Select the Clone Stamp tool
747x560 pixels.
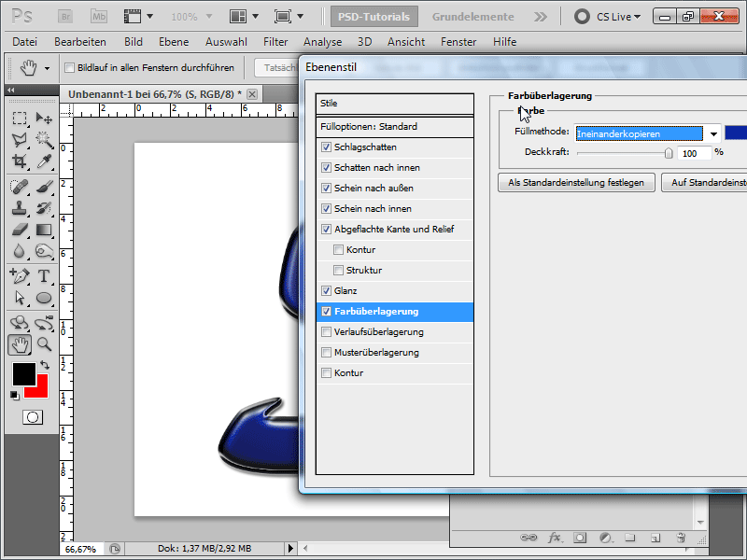(x=19, y=208)
